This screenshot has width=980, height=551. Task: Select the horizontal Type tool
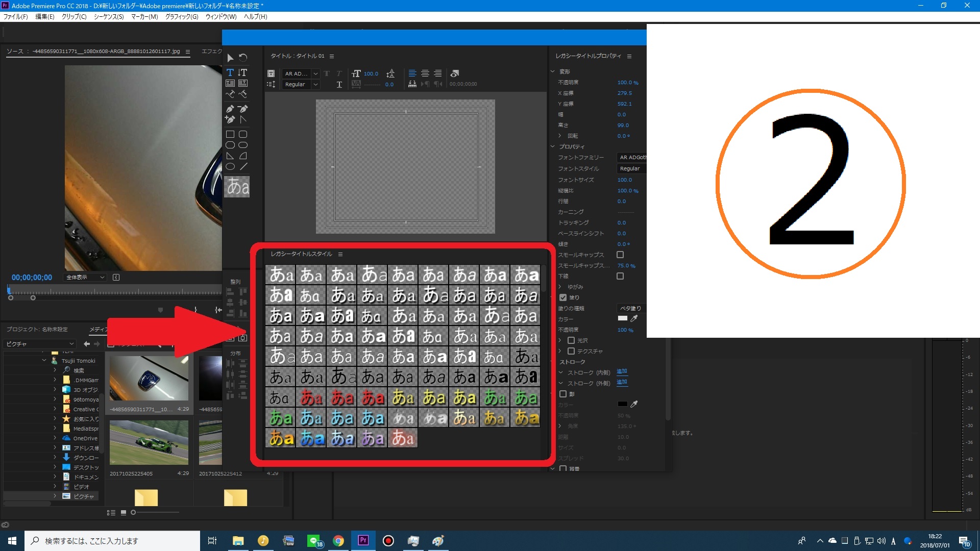pyautogui.click(x=230, y=72)
